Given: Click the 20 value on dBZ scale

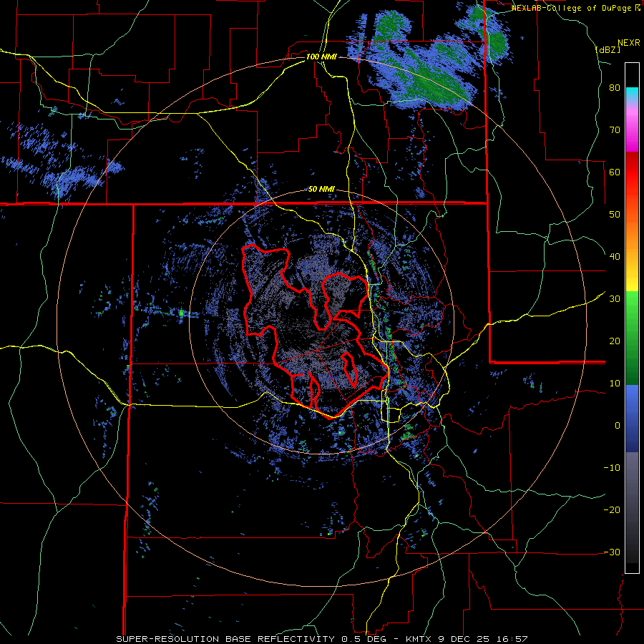Looking at the screenshot, I should point(615,341).
